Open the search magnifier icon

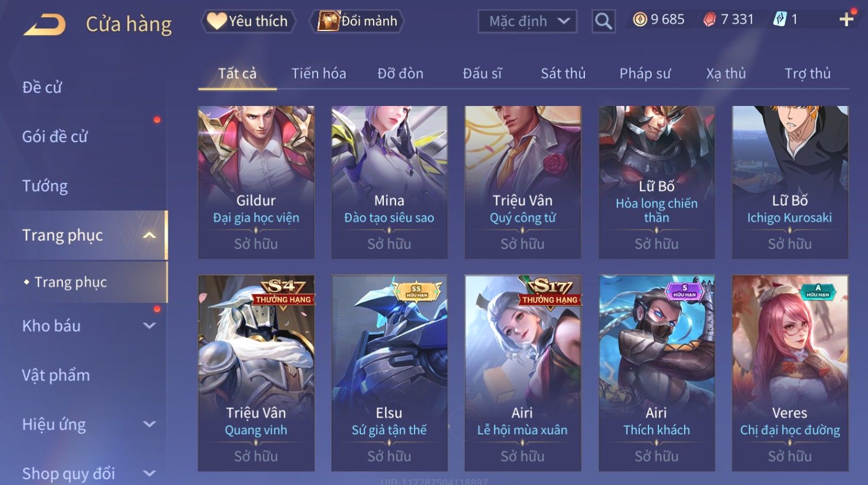(603, 21)
